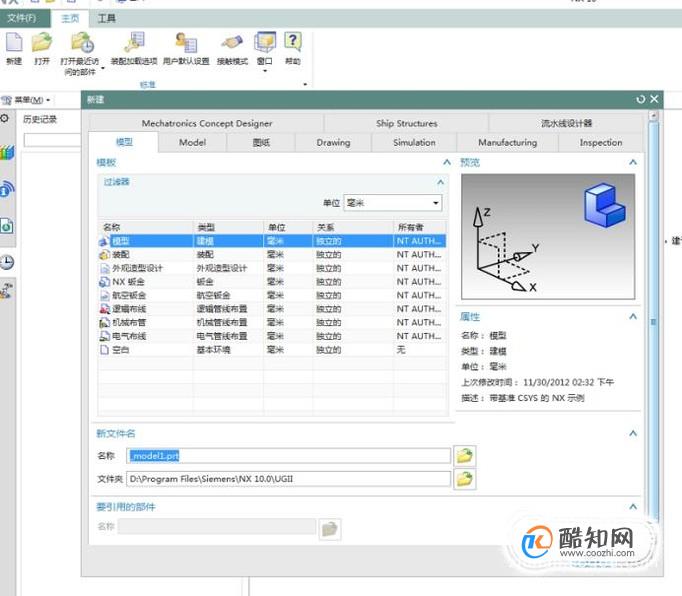The image size is (682, 596).
Task: Open the Roles icon in left sidebar
Action: (x=7, y=291)
